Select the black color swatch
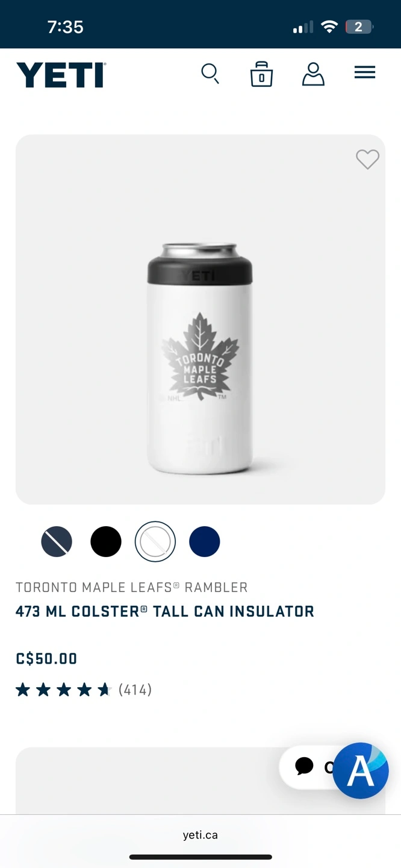The width and height of the screenshot is (401, 868). pyautogui.click(x=106, y=541)
